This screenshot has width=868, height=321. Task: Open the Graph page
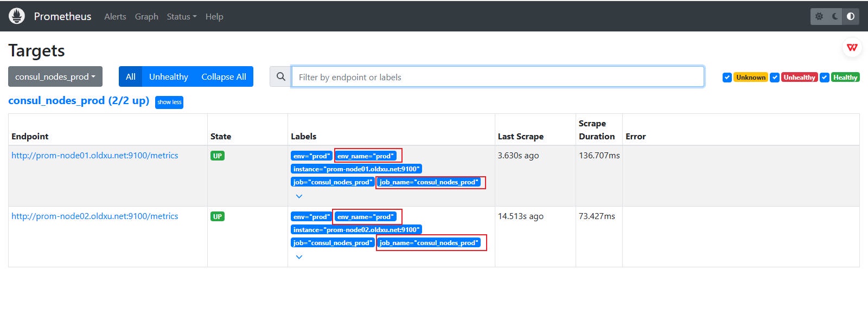(x=146, y=17)
